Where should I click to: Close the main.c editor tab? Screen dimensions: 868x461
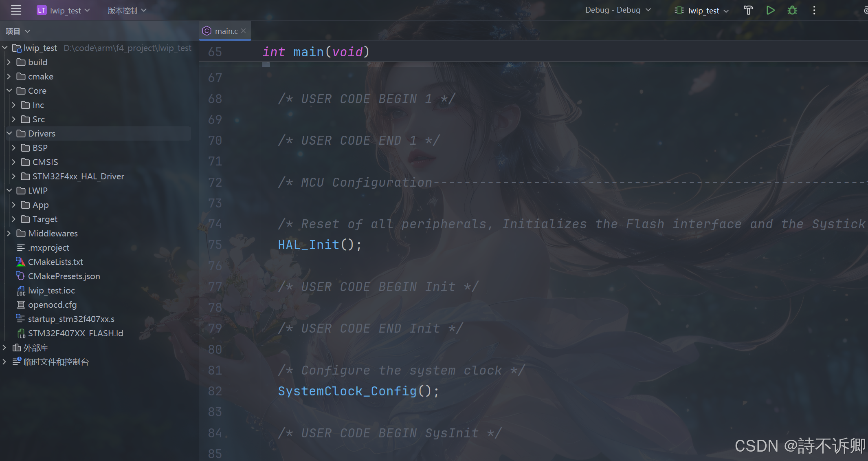pyautogui.click(x=244, y=31)
